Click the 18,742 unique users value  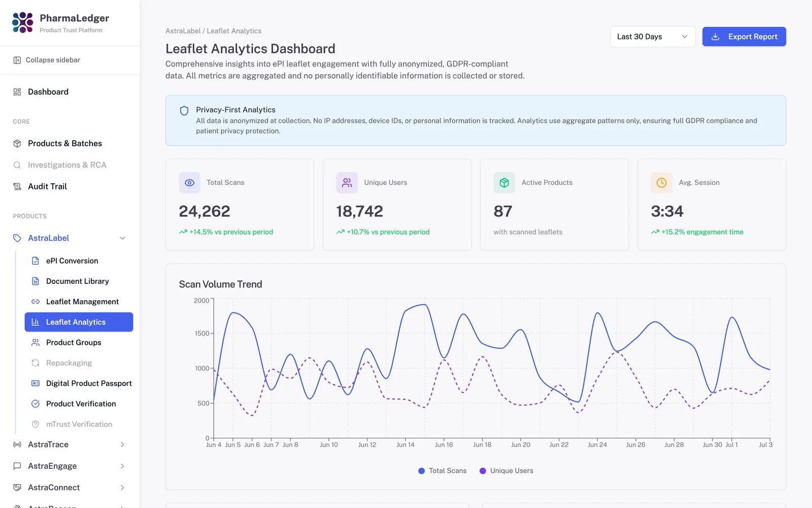[359, 211]
